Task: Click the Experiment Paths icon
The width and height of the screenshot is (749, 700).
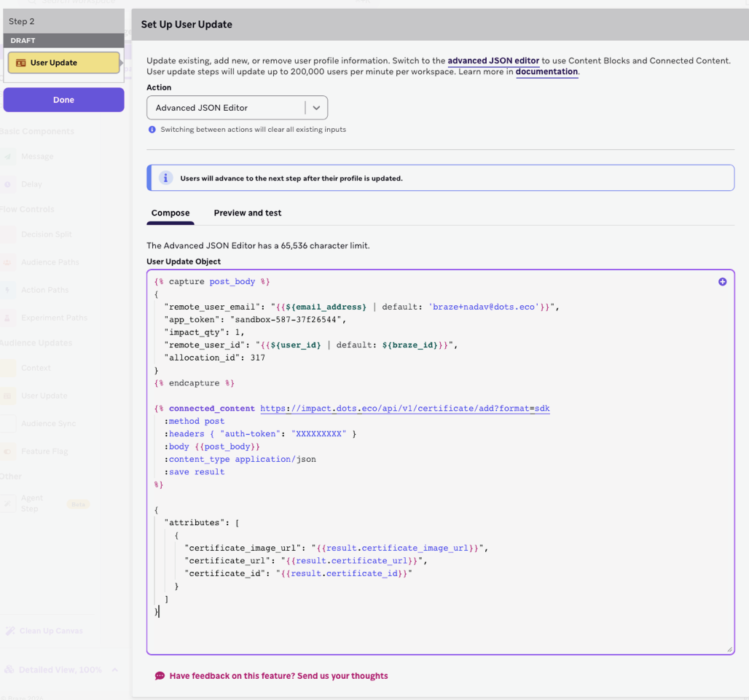Action: [8, 318]
